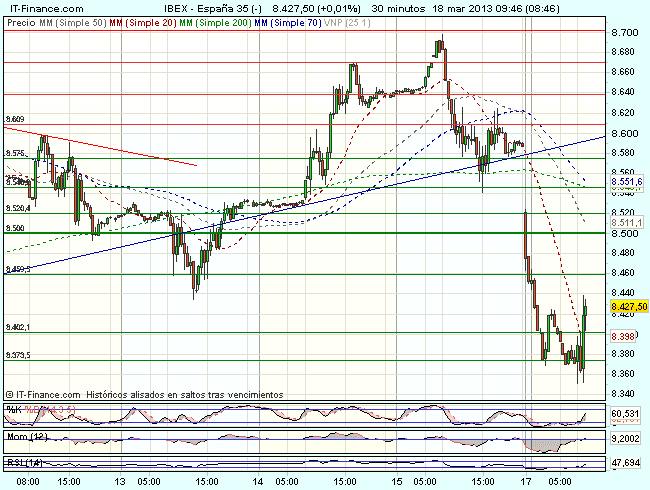Viewport: 650px width, 490px height.
Task: Click the 8.511,1 price axis tag
Action: tap(625, 222)
